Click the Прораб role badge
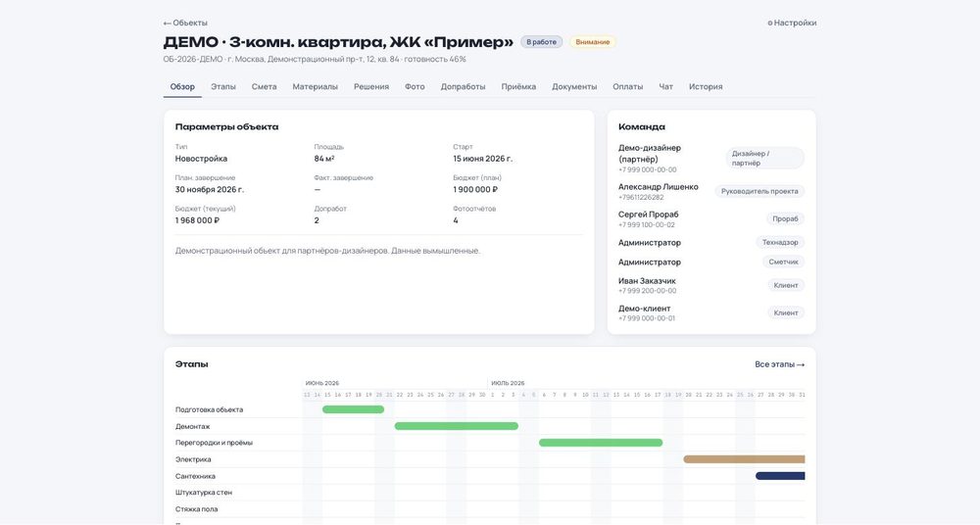The image size is (980, 525). click(x=785, y=218)
